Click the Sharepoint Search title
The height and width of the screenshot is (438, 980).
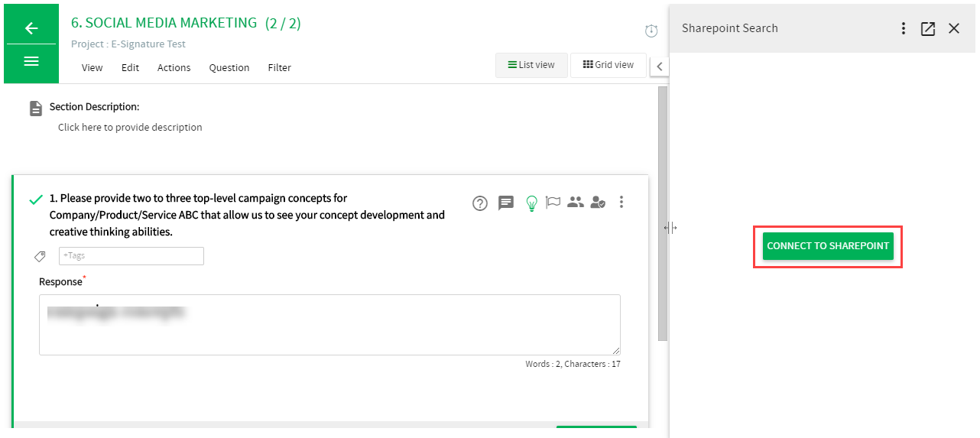(730, 28)
